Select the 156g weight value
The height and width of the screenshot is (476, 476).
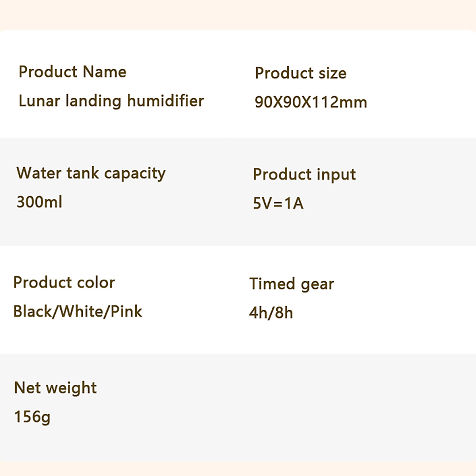coord(32,417)
